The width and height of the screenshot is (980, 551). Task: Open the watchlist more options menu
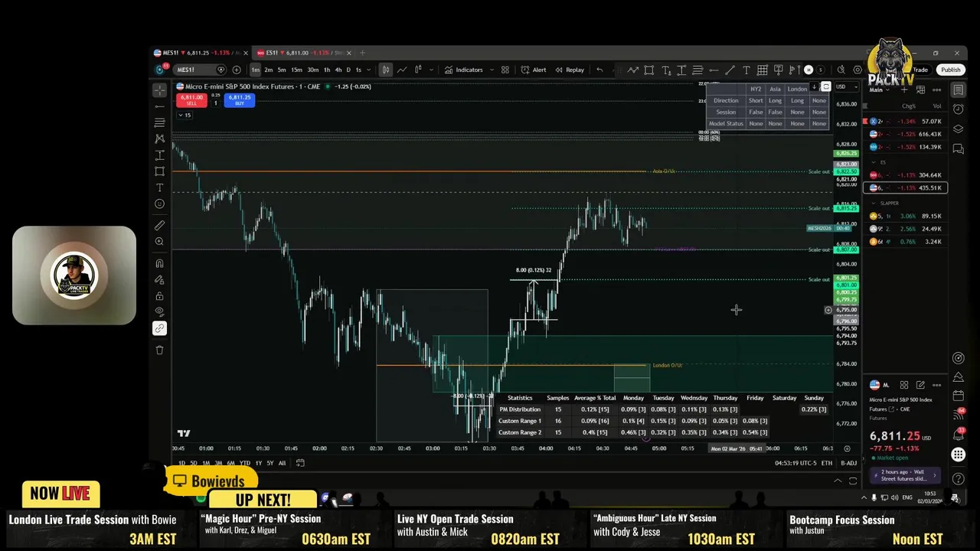[x=937, y=90]
